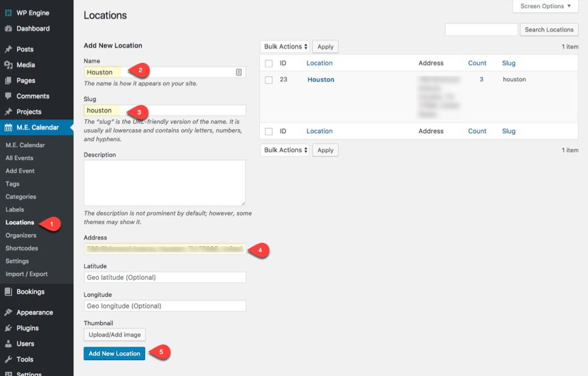588x376 pixels.
Task: Open Dashboard via its gauge icon
Action: [9, 29]
